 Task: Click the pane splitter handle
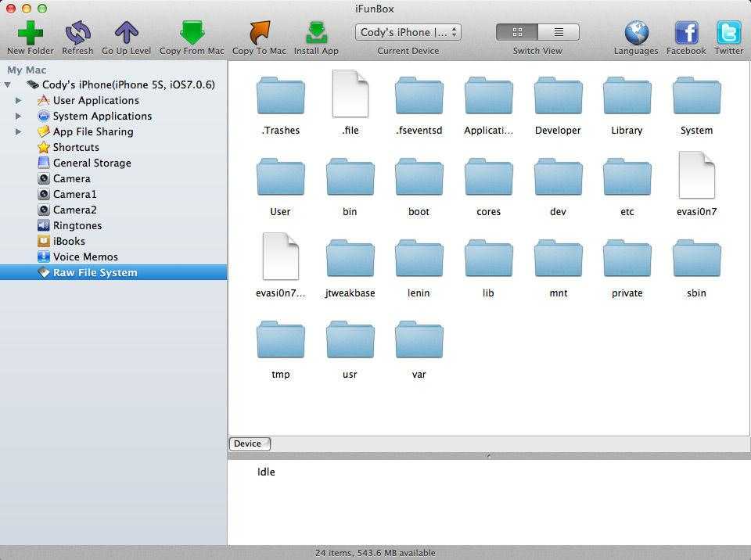click(488, 455)
